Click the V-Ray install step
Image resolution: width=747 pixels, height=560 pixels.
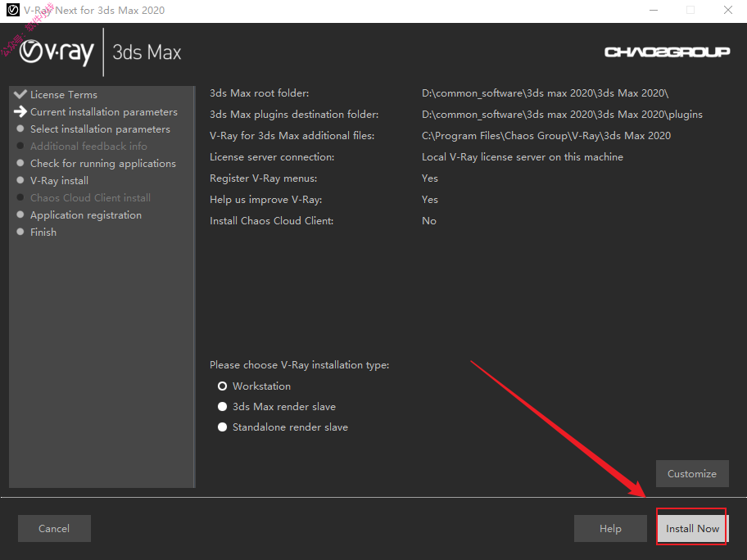coord(59,180)
